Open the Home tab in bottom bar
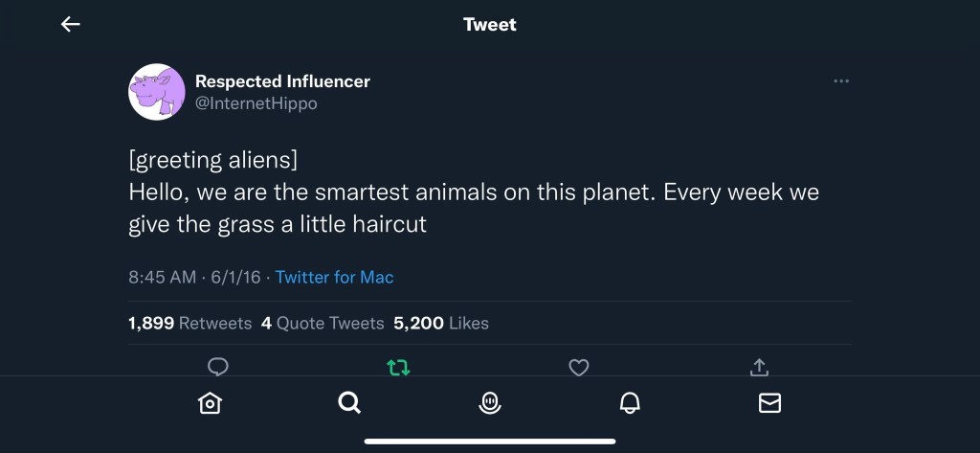Screen dimensions: 980x453 pyautogui.click(x=210, y=403)
